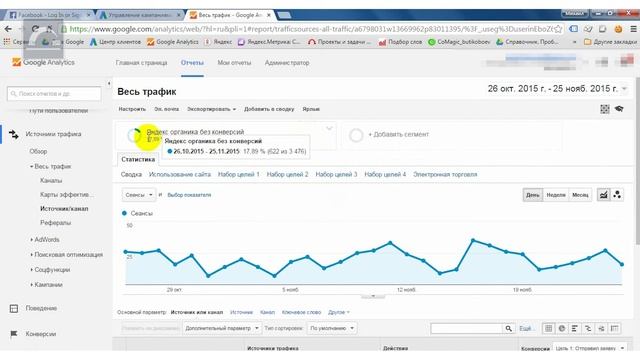Expand Поисковая оптимизация in sidebar

coord(31,255)
